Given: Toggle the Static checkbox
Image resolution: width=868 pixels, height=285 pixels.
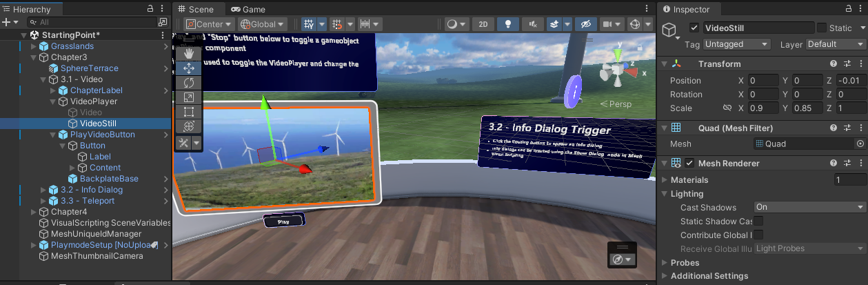Looking at the screenshot, I should pyautogui.click(x=821, y=28).
